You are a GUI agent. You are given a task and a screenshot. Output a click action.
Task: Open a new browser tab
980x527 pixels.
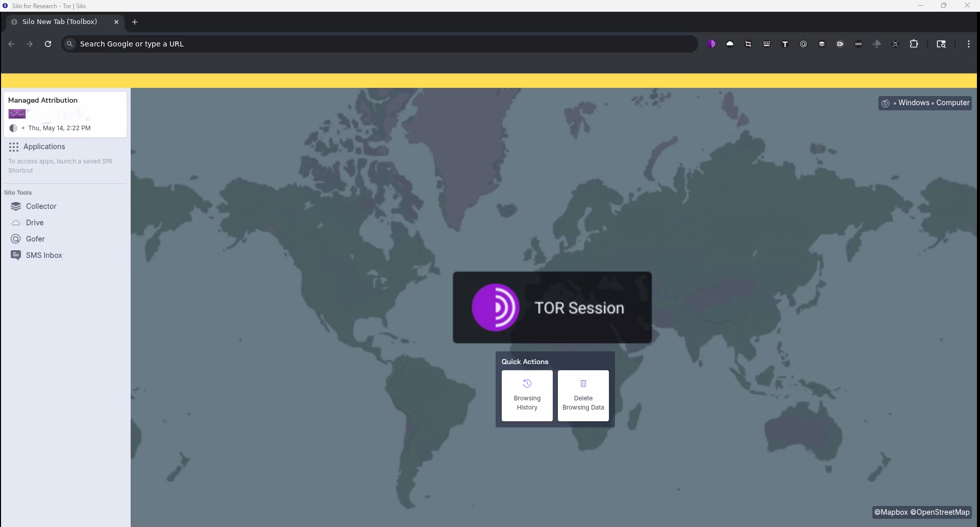pyautogui.click(x=135, y=22)
